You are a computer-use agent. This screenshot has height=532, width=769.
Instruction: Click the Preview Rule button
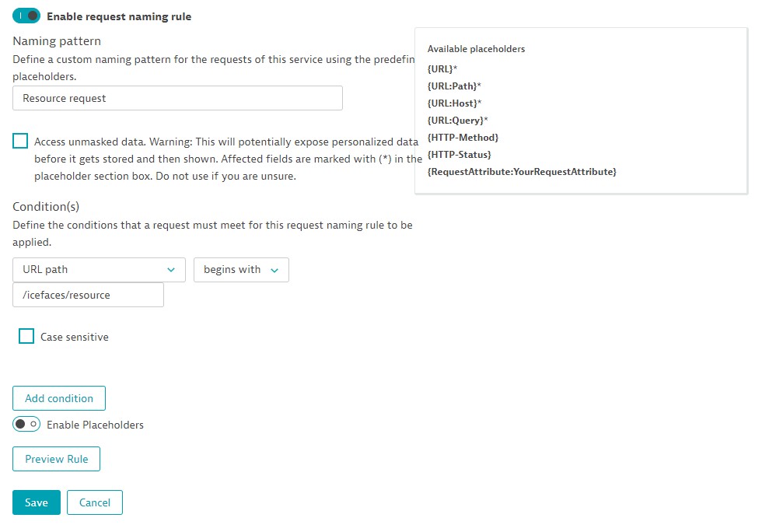click(x=57, y=459)
